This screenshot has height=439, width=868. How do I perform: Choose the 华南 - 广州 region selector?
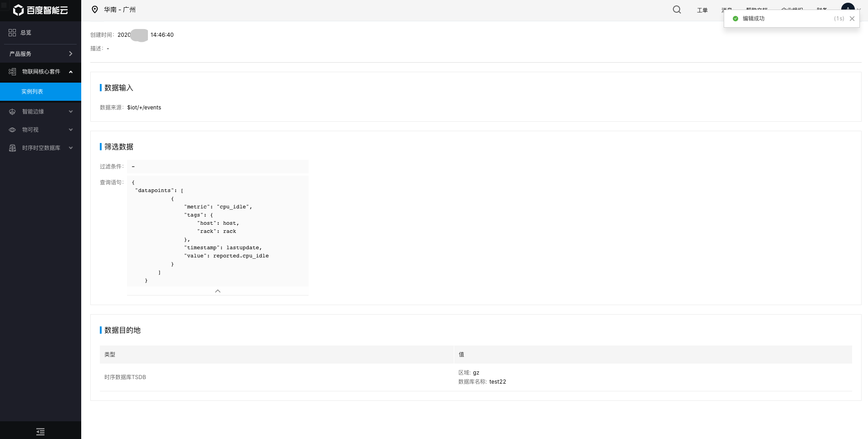[119, 10]
